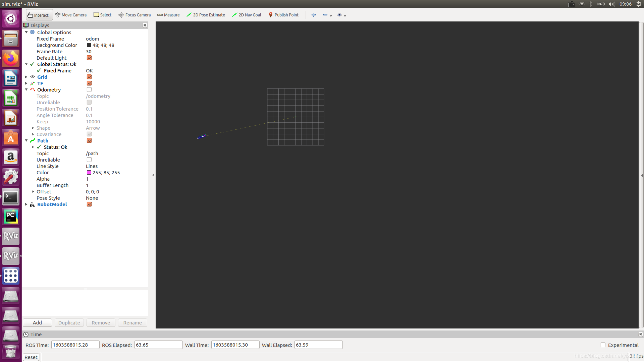Expand the Path Offset property
This screenshot has height=362, width=644.
pyautogui.click(x=33, y=192)
